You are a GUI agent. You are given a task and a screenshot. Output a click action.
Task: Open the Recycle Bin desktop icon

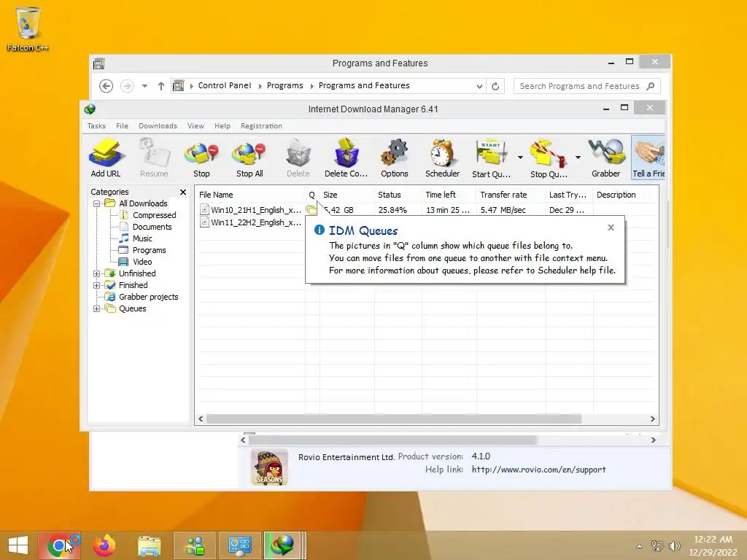[28, 28]
